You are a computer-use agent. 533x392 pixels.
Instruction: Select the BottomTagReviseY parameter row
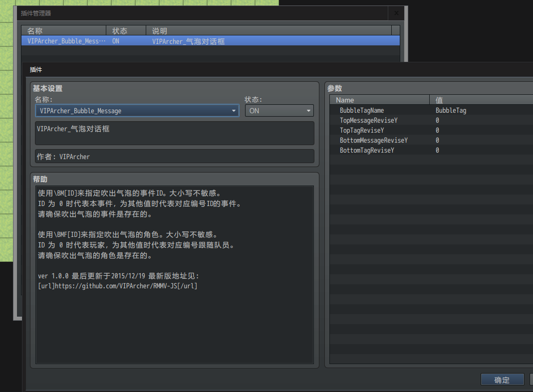click(x=431, y=150)
